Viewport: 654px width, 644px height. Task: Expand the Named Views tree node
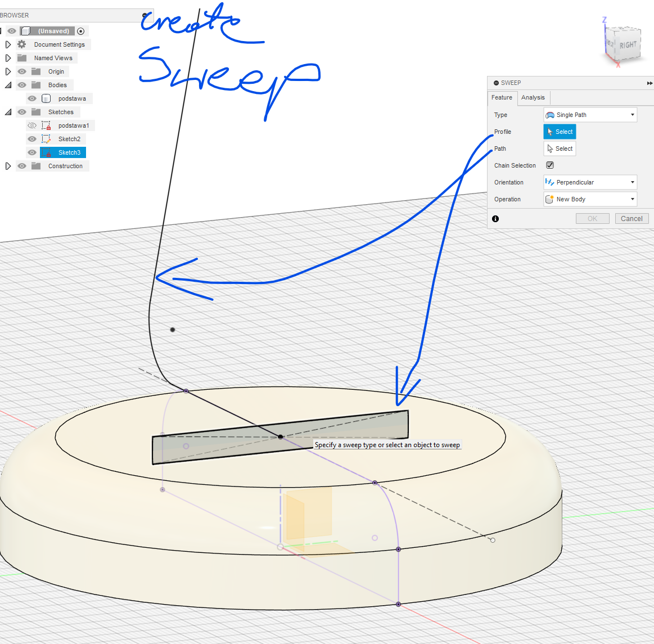click(8, 58)
